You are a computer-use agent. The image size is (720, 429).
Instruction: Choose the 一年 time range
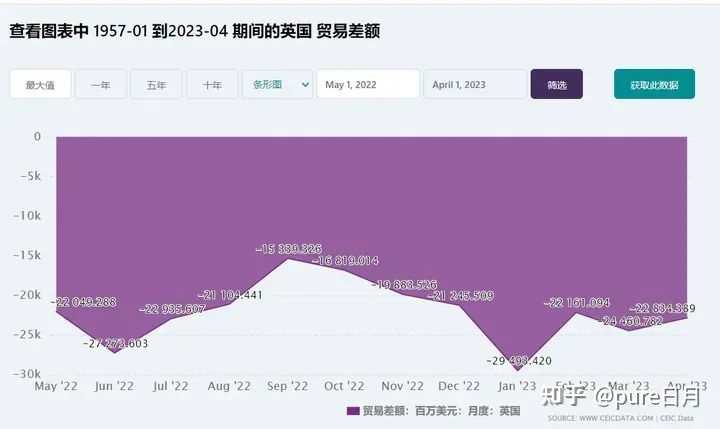101,84
